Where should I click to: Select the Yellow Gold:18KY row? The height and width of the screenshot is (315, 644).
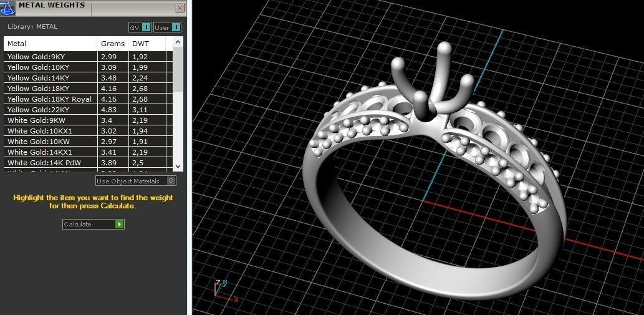point(89,89)
